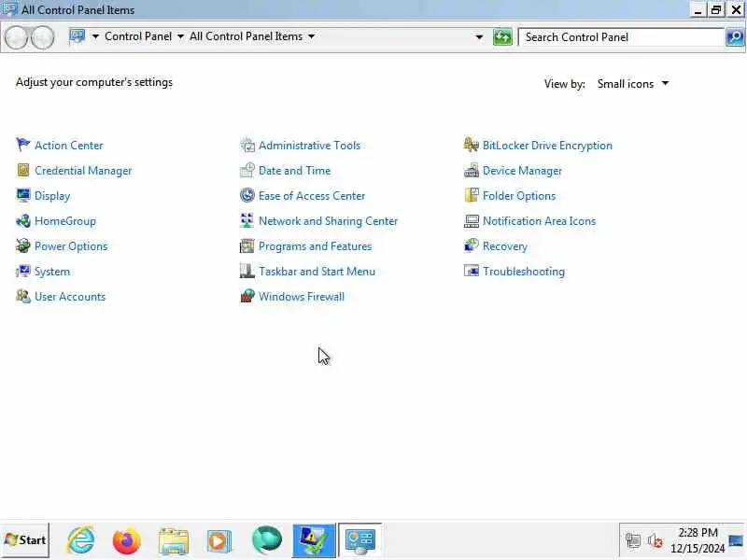
Task: Open Taskbar and Start Menu link
Action: (317, 272)
